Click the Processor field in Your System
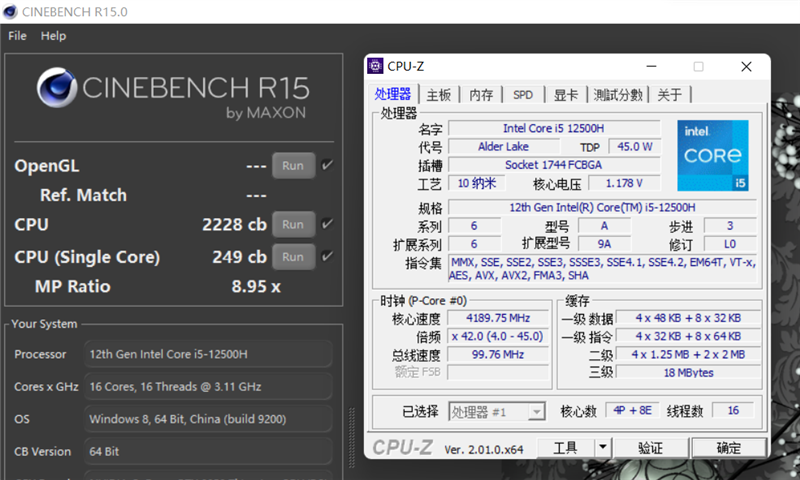800x480 pixels. click(208, 354)
